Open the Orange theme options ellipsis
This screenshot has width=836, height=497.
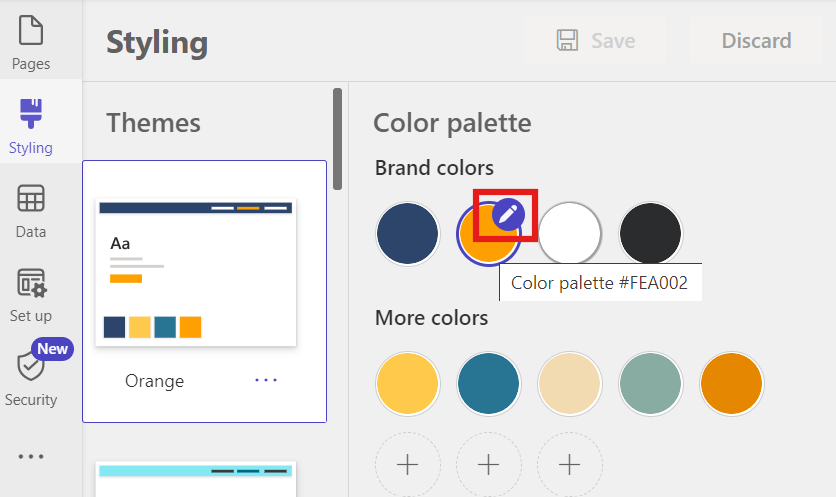pyautogui.click(x=266, y=380)
